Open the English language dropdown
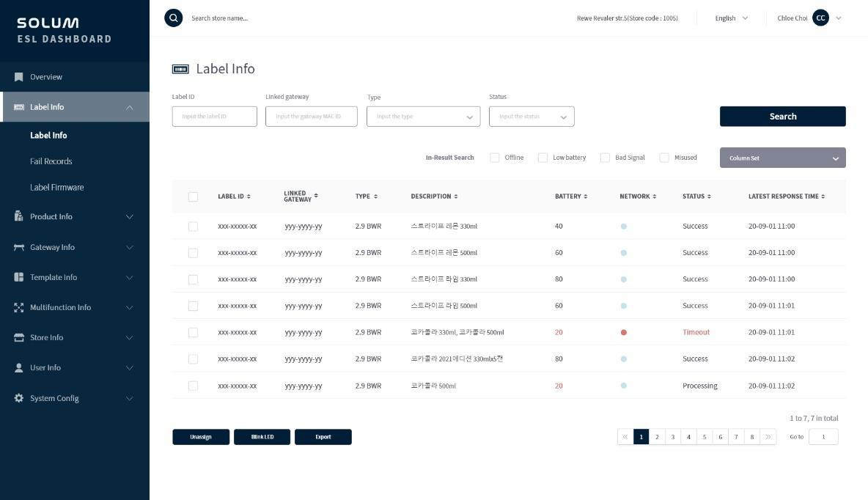 point(731,18)
